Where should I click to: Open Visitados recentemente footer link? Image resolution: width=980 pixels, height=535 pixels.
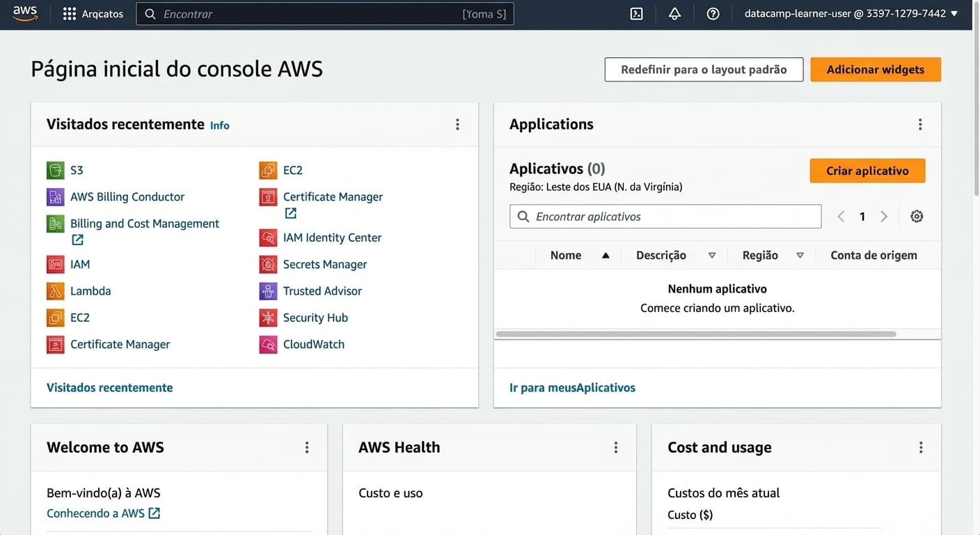point(109,388)
